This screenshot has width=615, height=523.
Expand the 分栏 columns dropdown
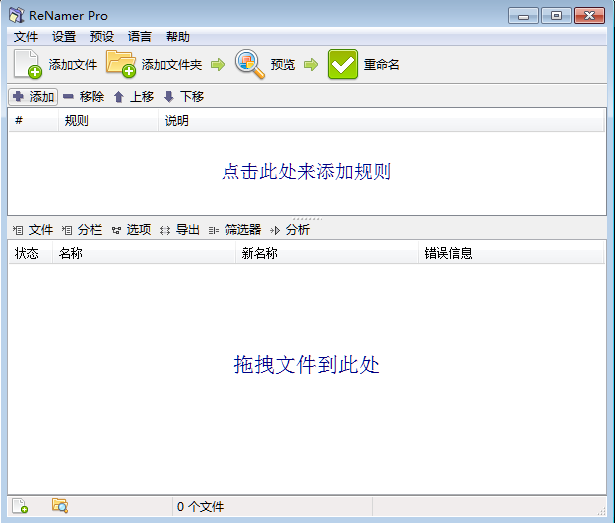pyautogui.click(x=83, y=230)
